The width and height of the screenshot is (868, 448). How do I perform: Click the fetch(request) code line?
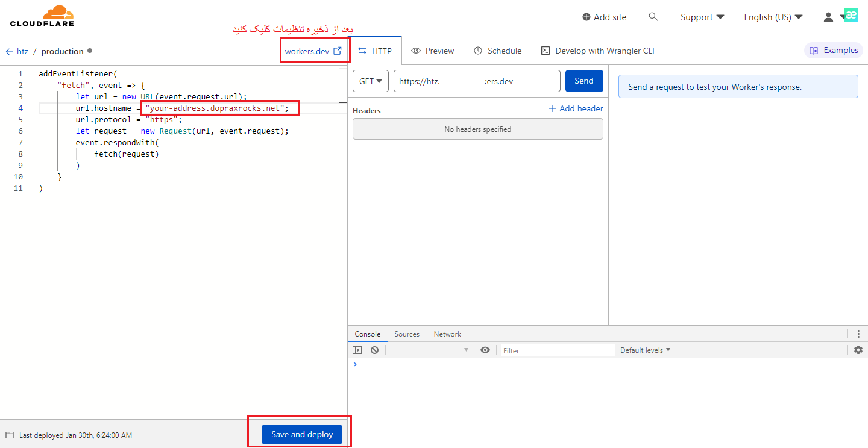click(127, 154)
